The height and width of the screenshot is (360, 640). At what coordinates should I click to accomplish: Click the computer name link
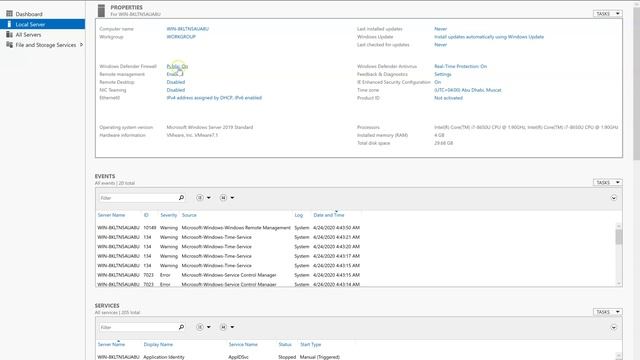187,29
